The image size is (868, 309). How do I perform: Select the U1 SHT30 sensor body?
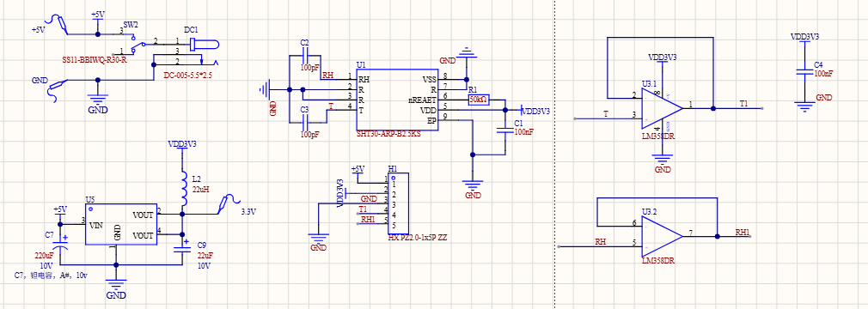pyautogui.click(x=397, y=100)
